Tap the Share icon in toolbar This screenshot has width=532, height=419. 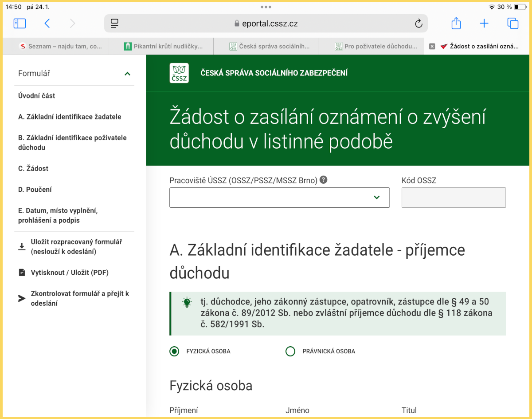pos(456,24)
